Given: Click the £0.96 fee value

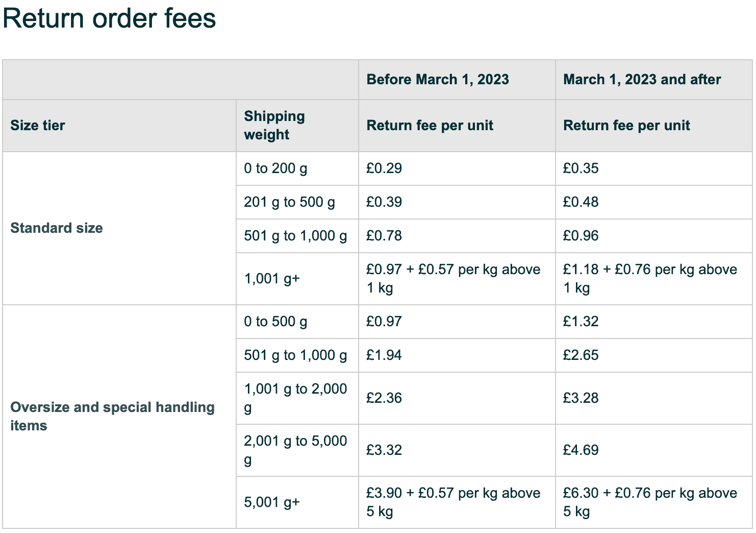Looking at the screenshot, I should click(581, 236).
